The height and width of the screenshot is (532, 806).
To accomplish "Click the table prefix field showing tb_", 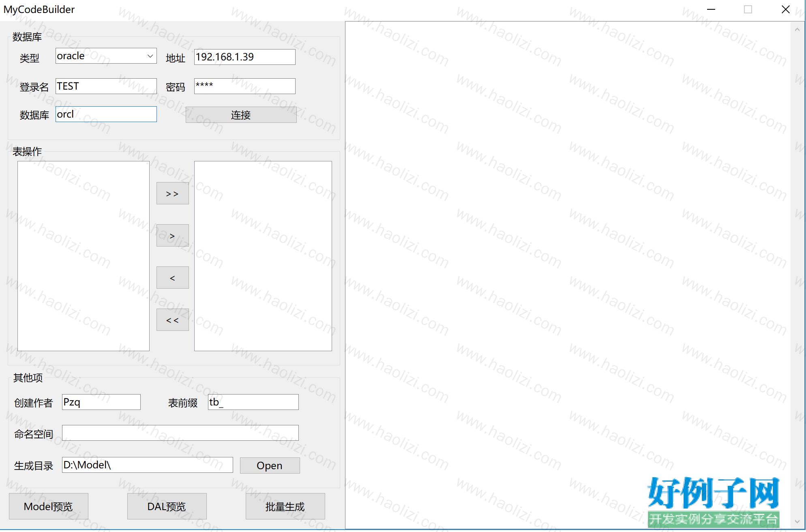I will [253, 402].
